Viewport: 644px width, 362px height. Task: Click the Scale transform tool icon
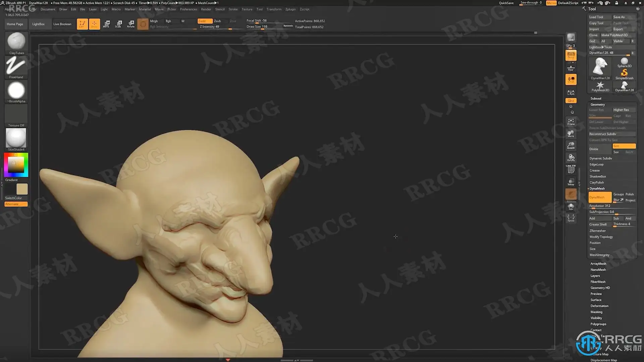click(118, 24)
